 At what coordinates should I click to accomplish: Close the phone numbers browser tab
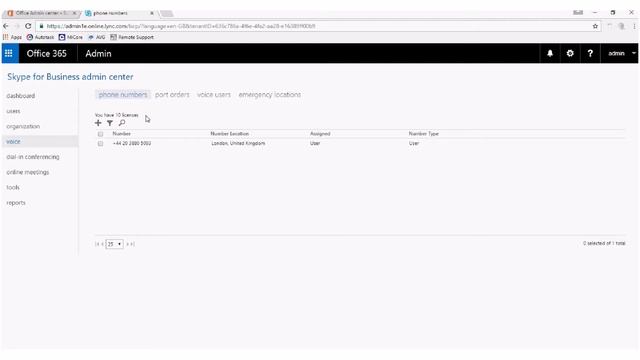152,13
